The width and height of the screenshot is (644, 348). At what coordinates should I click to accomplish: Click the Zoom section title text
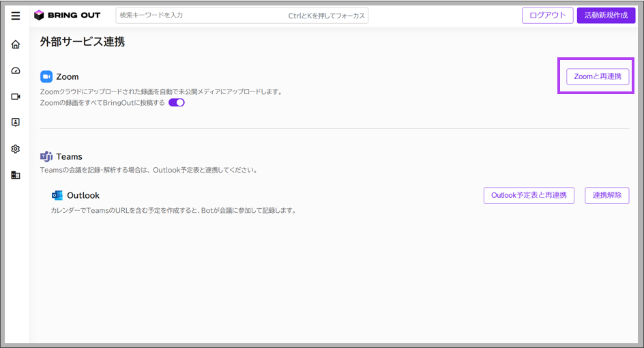pos(68,77)
